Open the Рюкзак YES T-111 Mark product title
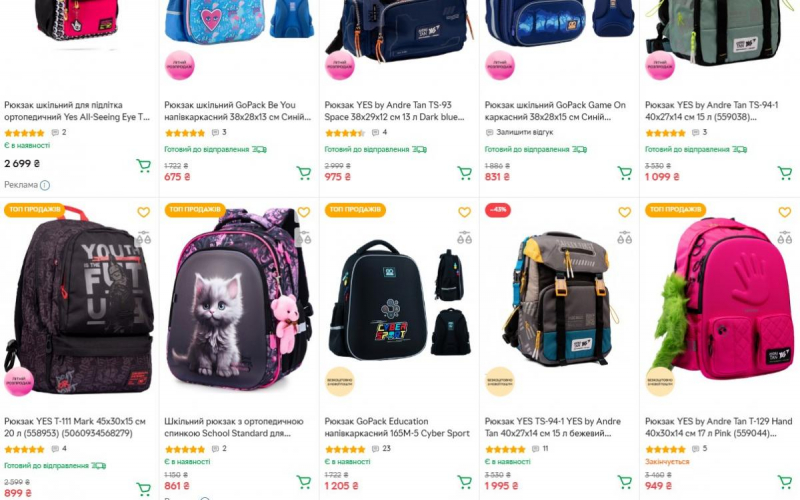Screen dimensions: 800x500 [75, 427]
